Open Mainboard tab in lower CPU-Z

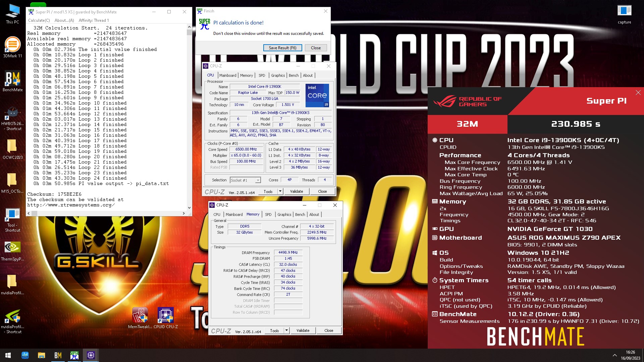pyautogui.click(x=234, y=215)
